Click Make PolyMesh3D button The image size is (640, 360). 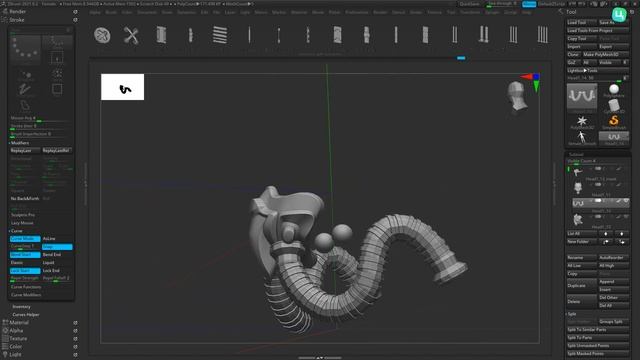[x=606, y=54]
